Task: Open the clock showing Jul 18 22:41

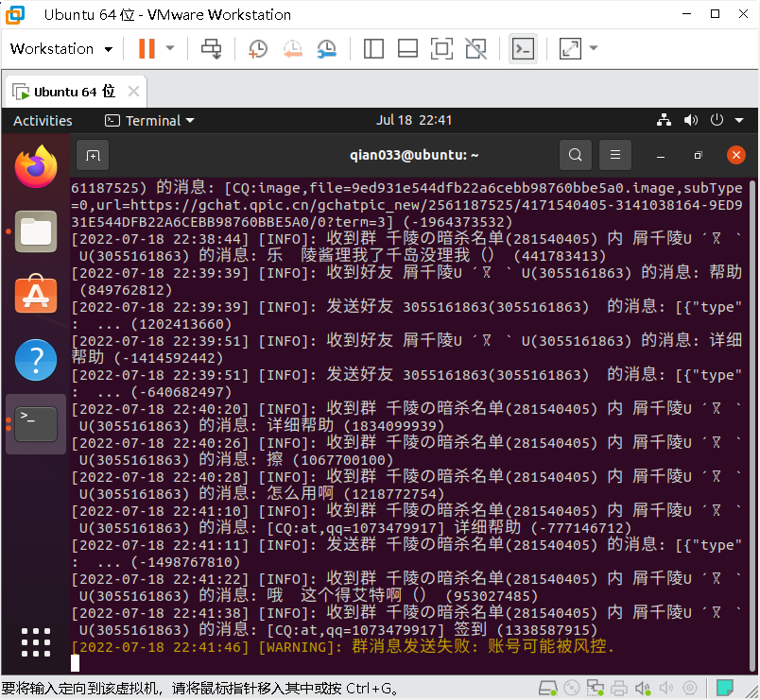Action: pos(414,120)
